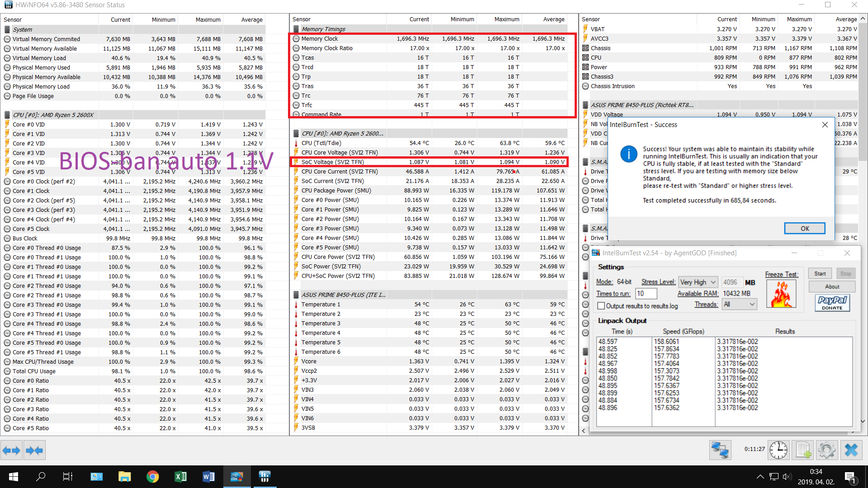The width and height of the screenshot is (868, 488).
Task: Click the flame Freeze Test image
Action: pyautogui.click(x=781, y=294)
